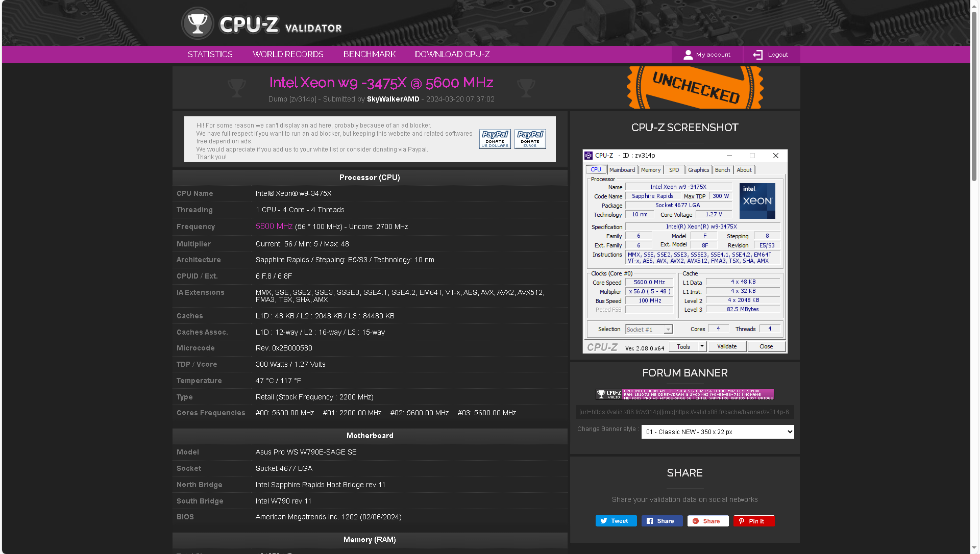
Task: Click the CPU-Z Validator trophy logo
Action: 198,23
